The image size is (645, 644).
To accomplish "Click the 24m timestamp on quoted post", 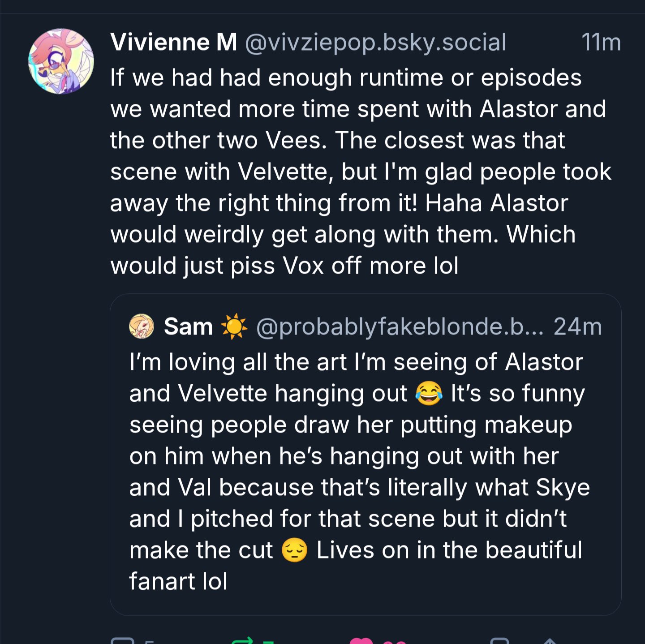I will 577,326.
